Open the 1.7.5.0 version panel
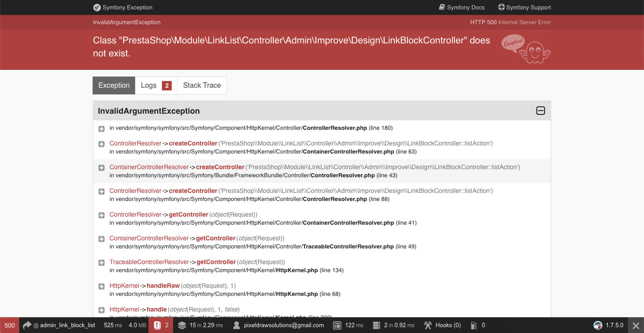644x333 pixels. pyautogui.click(x=614, y=325)
